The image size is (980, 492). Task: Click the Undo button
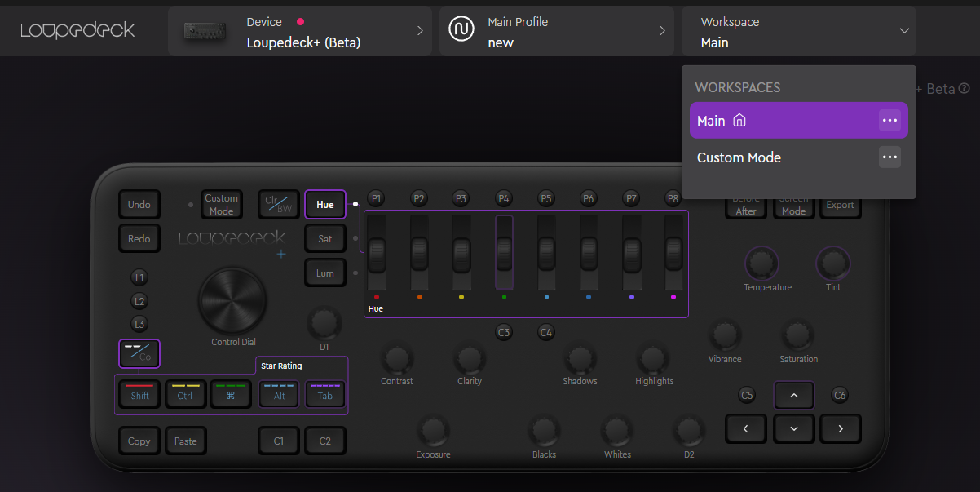click(139, 204)
